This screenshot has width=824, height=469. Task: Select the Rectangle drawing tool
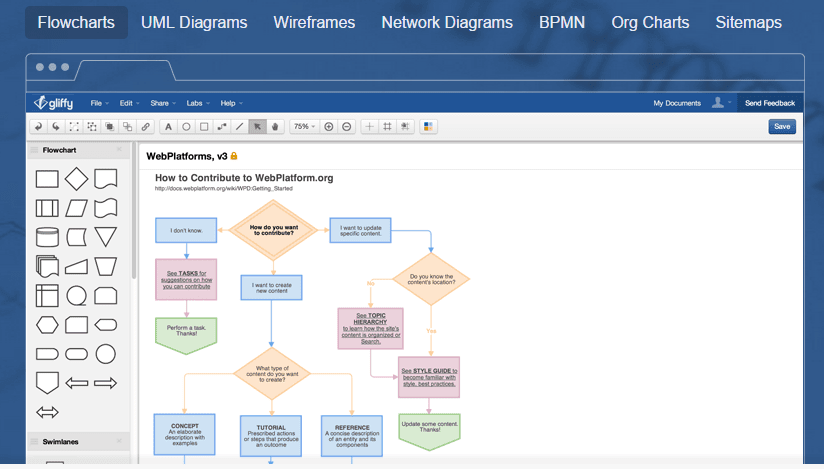coord(204,127)
